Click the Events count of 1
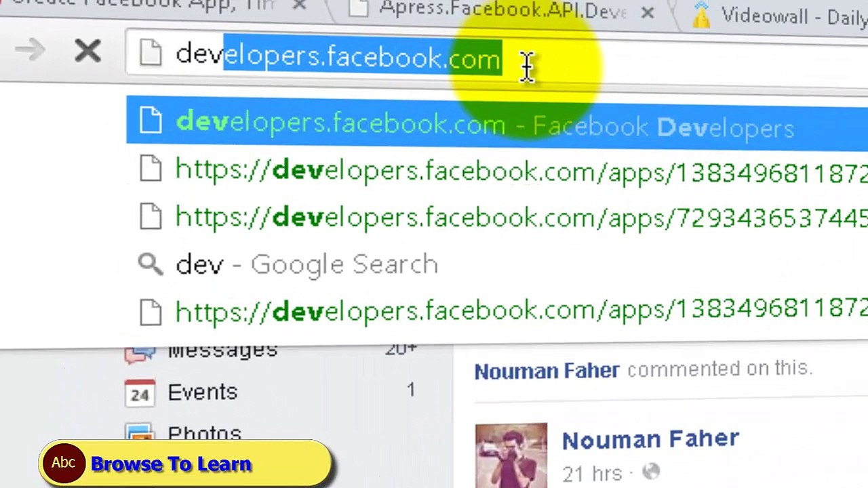This screenshot has height=488, width=868. click(410, 390)
